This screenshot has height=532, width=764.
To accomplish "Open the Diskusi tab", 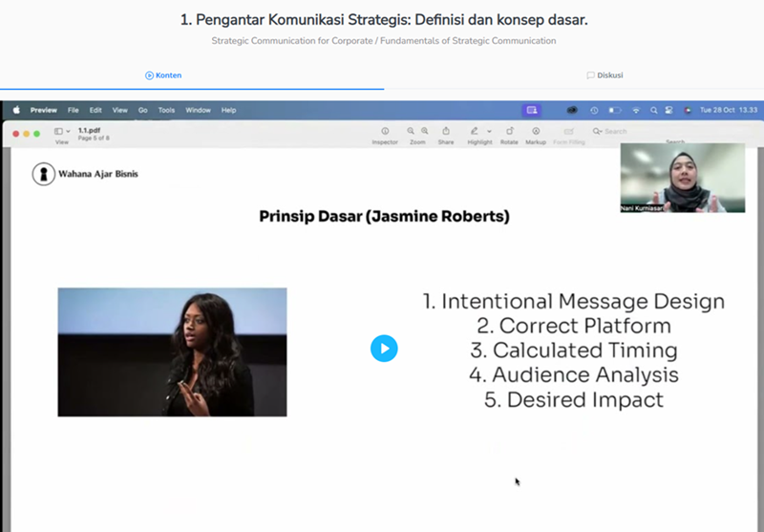I will [x=605, y=75].
